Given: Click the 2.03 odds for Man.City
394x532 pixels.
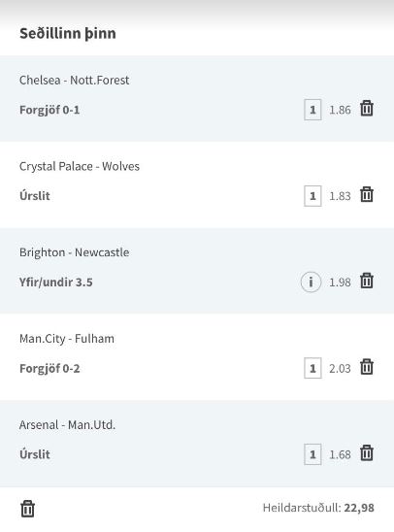Looking at the screenshot, I should tap(340, 369).
